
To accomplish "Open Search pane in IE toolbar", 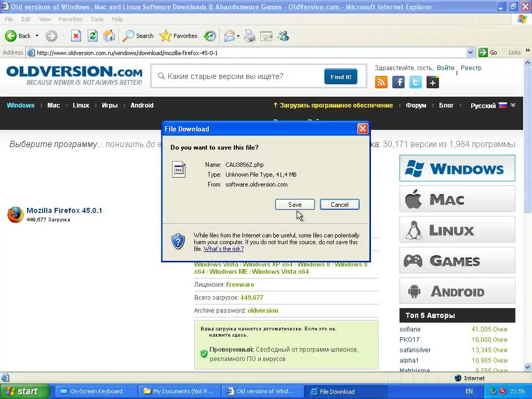I will (x=138, y=36).
